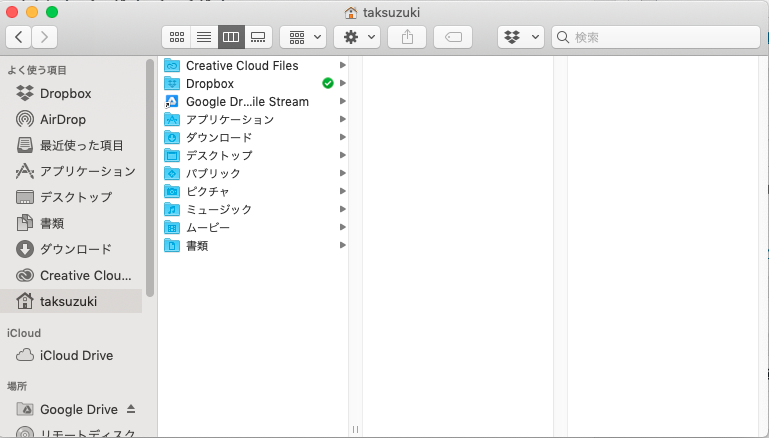Go forward with the forward arrow button
The image size is (769, 438).
tap(45, 37)
